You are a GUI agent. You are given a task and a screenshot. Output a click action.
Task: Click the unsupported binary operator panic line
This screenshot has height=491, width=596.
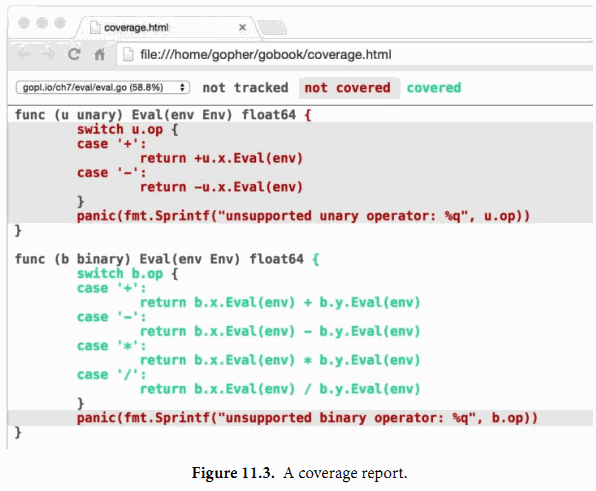(x=307, y=418)
